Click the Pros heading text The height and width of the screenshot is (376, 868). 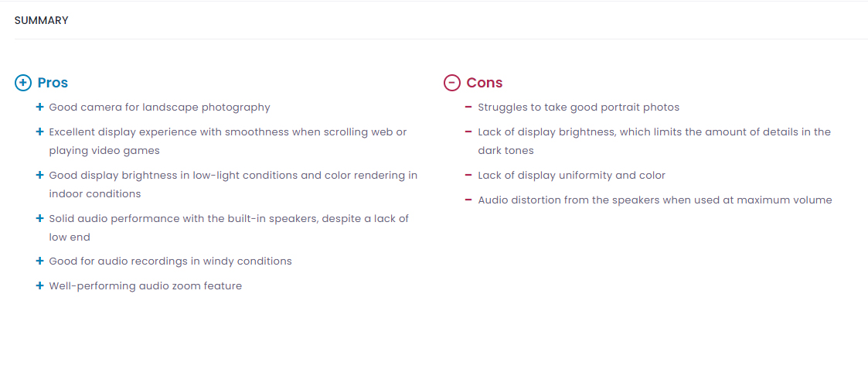(53, 83)
